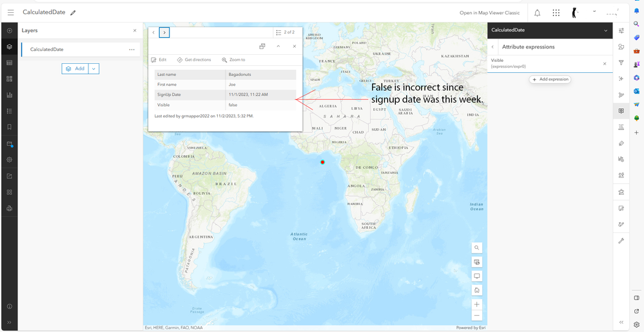Image resolution: width=644 pixels, height=332 pixels.
Task: Go back from Attribute expressions
Action: click(x=493, y=47)
